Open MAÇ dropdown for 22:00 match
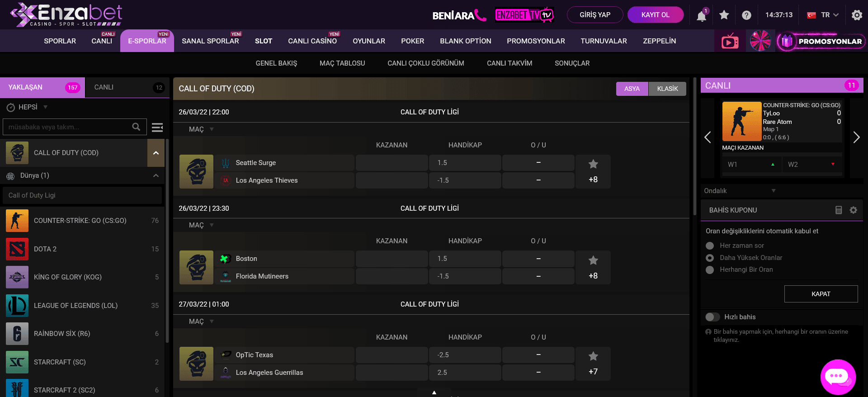The image size is (868, 397). pyautogui.click(x=201, y=129)
